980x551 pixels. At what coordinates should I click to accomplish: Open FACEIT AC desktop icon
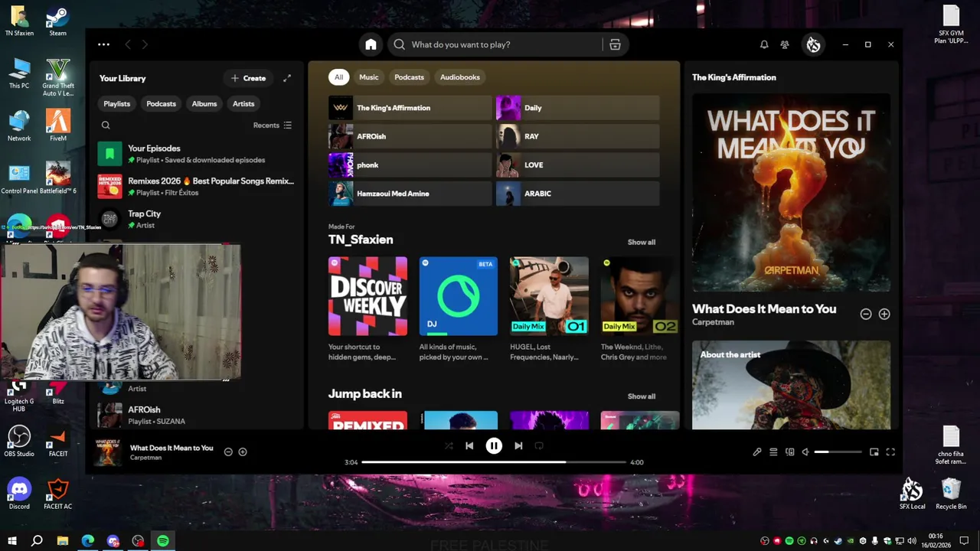[x=57, y=494]
